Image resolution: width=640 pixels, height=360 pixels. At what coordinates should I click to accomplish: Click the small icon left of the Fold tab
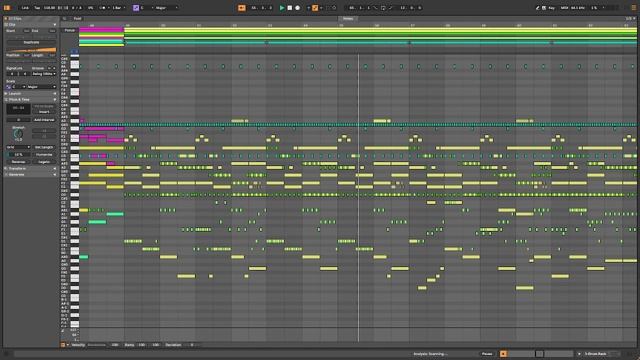tap(64, 19)
